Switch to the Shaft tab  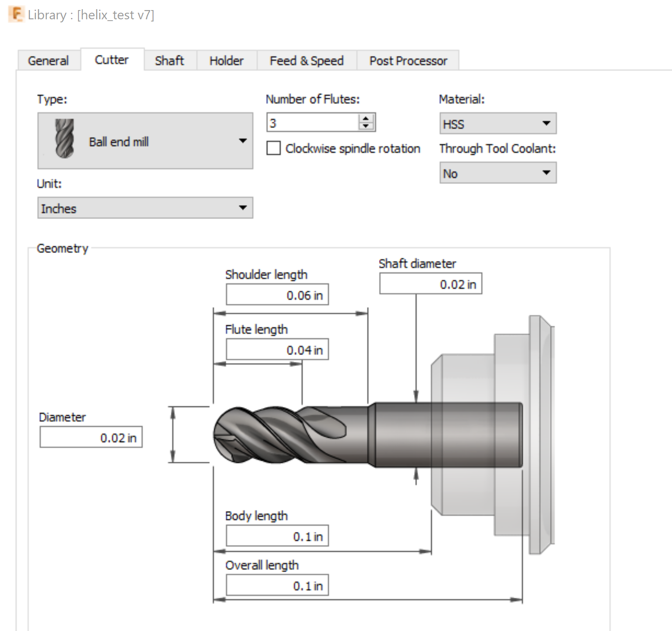[170, 61]
